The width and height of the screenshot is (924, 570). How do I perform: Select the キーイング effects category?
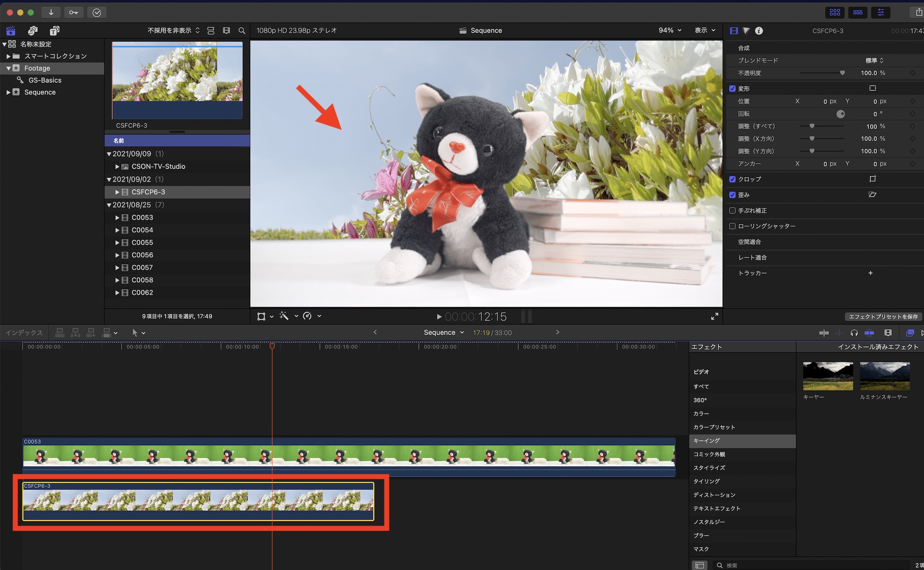point(707,441)
